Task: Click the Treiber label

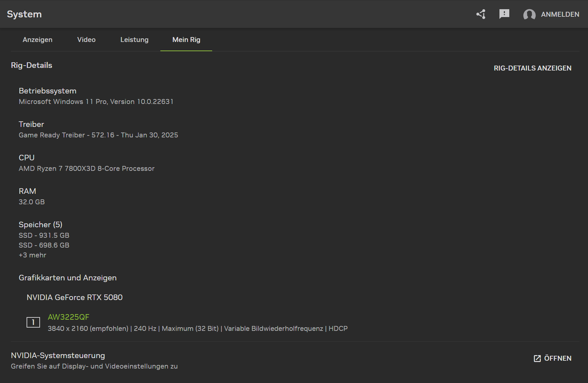Action: click(x=31, y=124)
